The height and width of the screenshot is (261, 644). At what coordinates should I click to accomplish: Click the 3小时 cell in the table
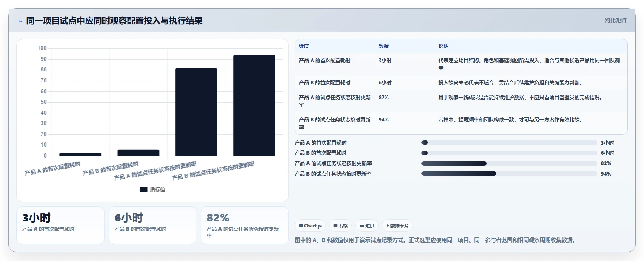click(x=385, y=61)
